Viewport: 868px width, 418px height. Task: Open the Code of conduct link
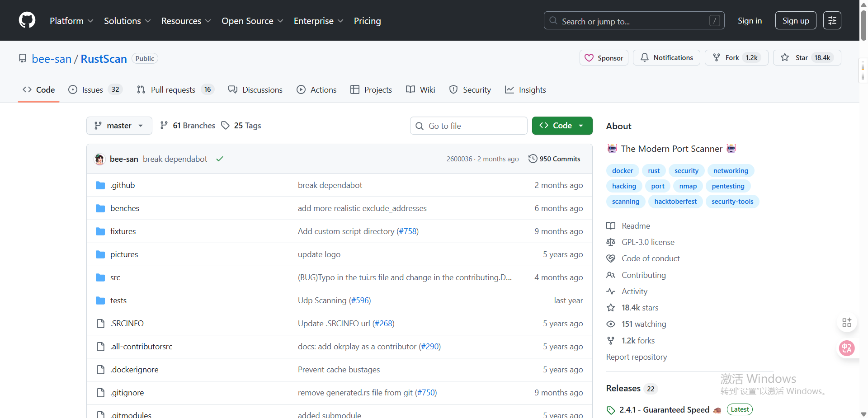click(x=643, y=258)
